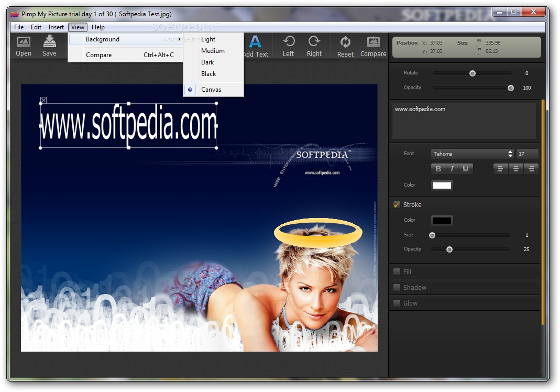Close the View menu
Screen dimensions: 560x392
coord(78,27)
